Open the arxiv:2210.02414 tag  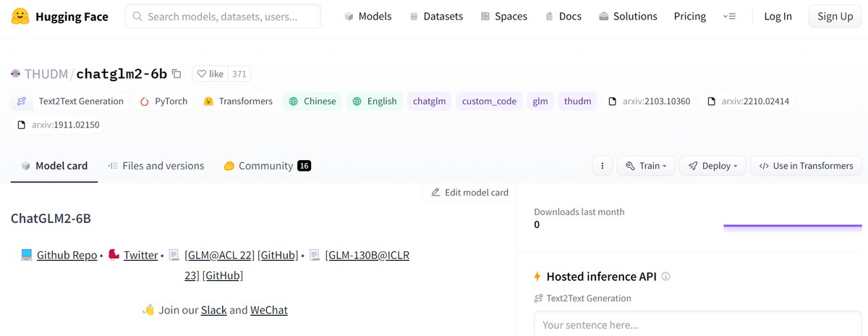[748, 101]
